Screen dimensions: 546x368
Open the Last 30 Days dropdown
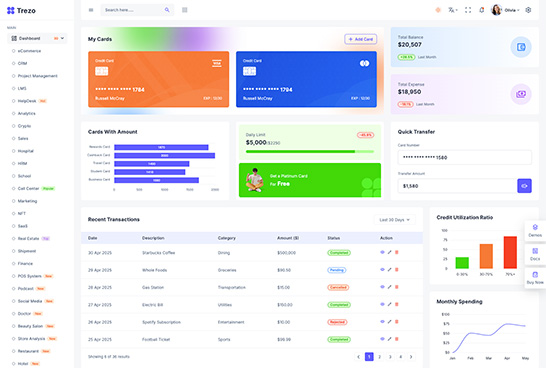coord(395,220)
